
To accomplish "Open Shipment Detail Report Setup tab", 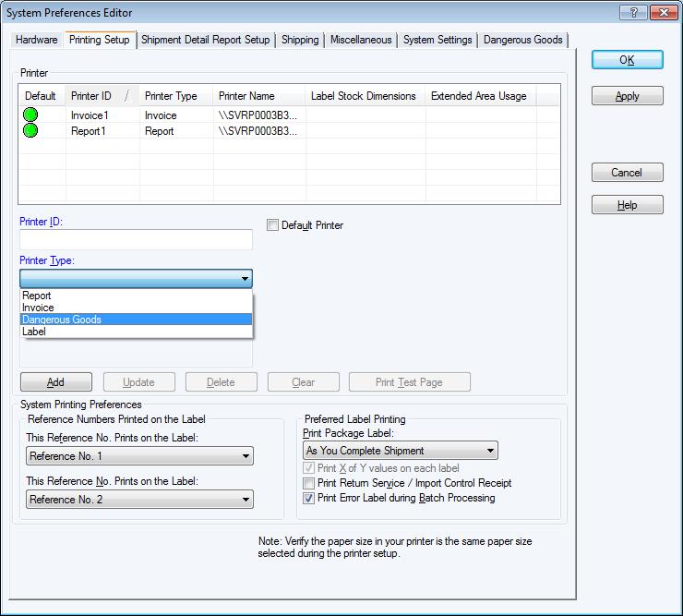I will pyautogui.click(x=206, y=40).
